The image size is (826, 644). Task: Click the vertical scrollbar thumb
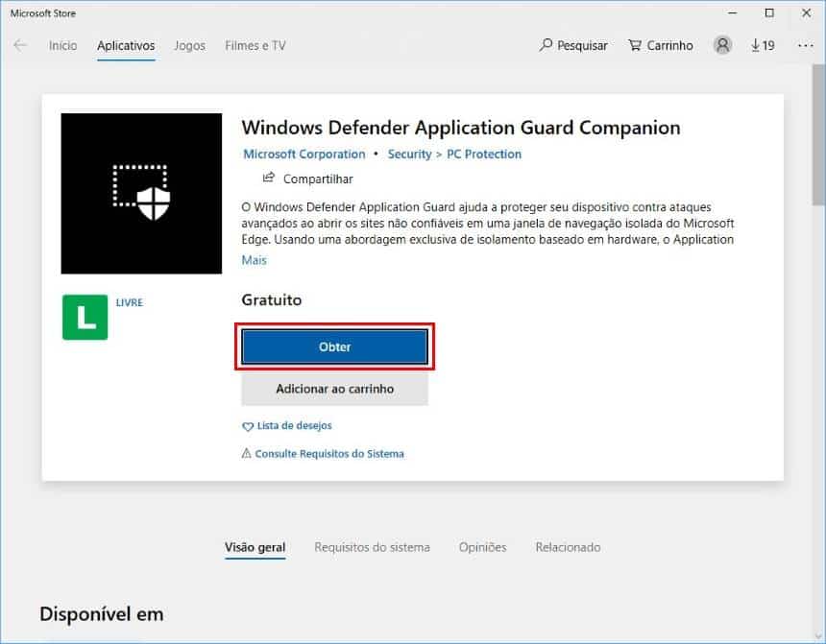(818, 134)
